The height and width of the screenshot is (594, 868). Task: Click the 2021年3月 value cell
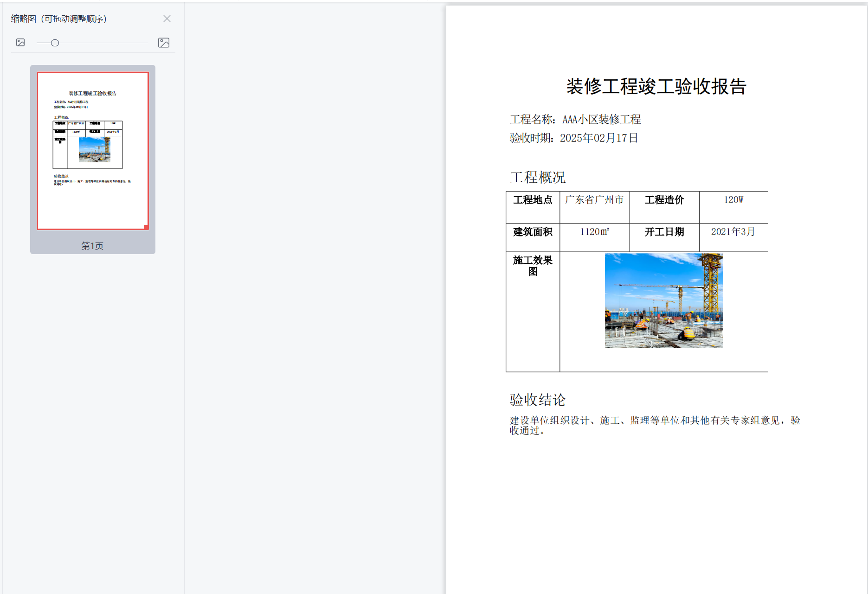coord(733,232)
